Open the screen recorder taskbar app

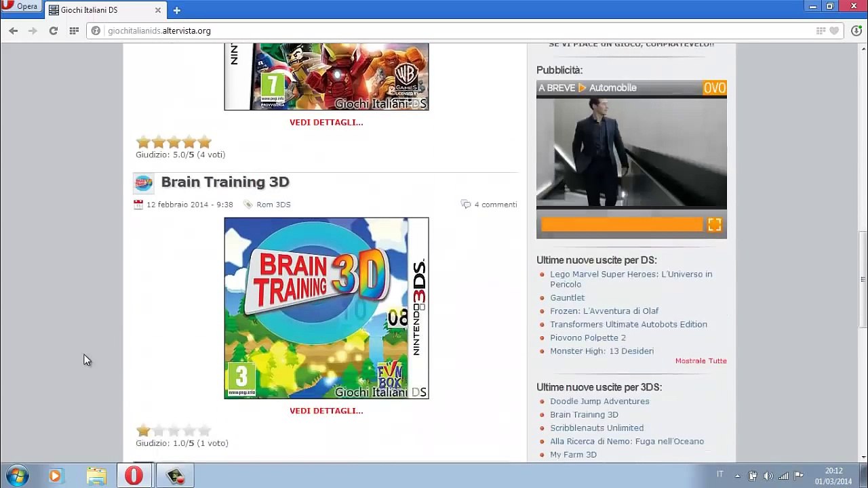pos(175,476)
